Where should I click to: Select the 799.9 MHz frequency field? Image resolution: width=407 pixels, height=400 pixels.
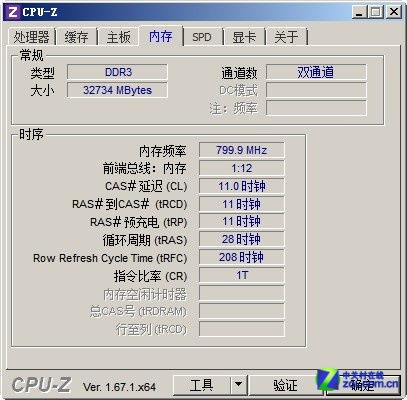point(242,150)
